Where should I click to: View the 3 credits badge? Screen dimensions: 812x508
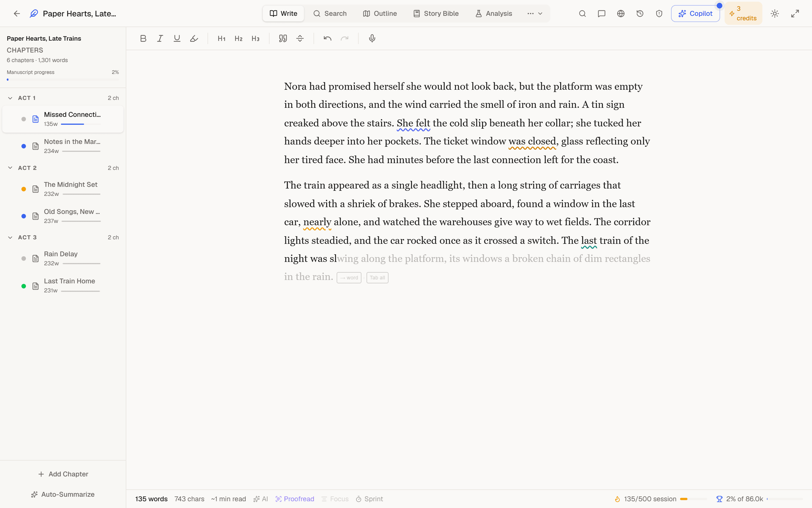(743, 14)
